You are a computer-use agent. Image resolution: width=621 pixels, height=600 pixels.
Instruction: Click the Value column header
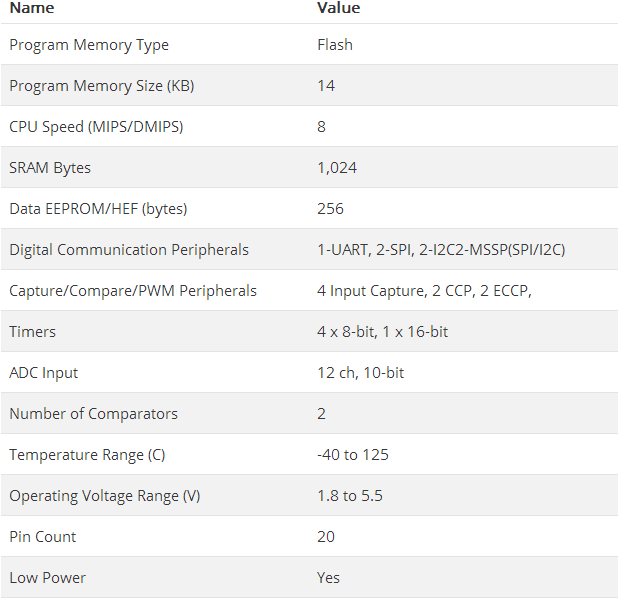338,8
